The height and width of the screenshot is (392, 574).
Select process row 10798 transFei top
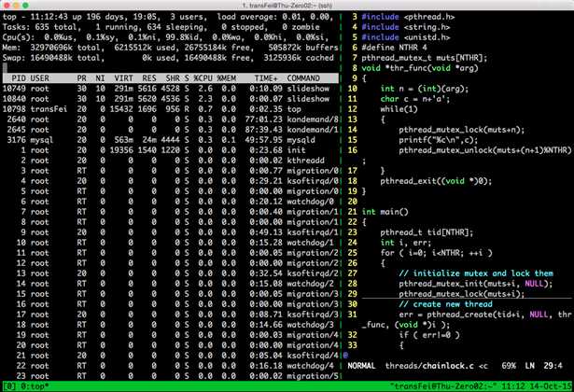170,109
